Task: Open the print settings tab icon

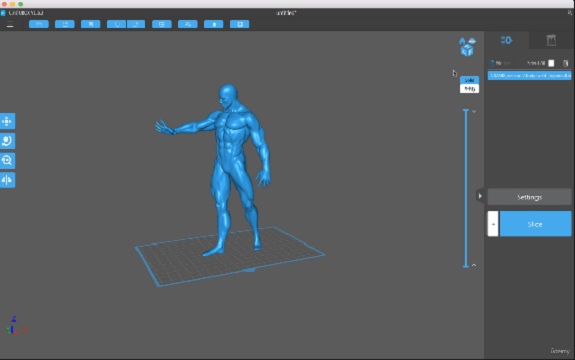Action: point(506,40)
